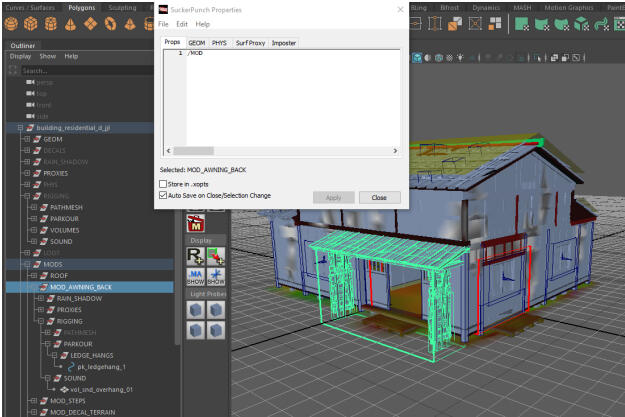Click the first Light Probes cube icon
625x417 pixels.
click(196, 309)
